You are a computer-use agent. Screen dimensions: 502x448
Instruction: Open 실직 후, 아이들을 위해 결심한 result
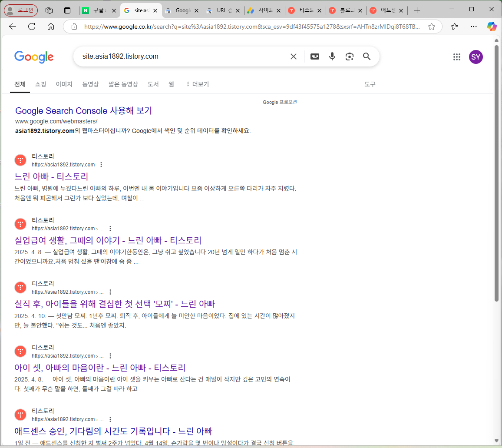pos(115,304)
